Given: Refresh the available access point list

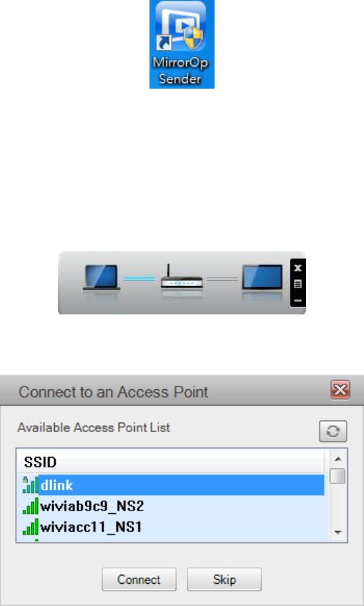Looking at the screenshot, I should [333, 431].
